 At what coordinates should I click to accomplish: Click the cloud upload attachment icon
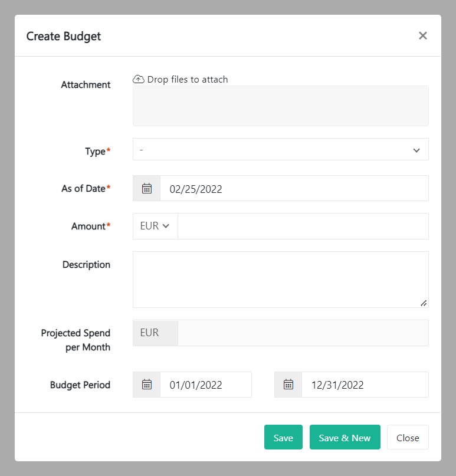pyautogui.click(x=139, y=78)
